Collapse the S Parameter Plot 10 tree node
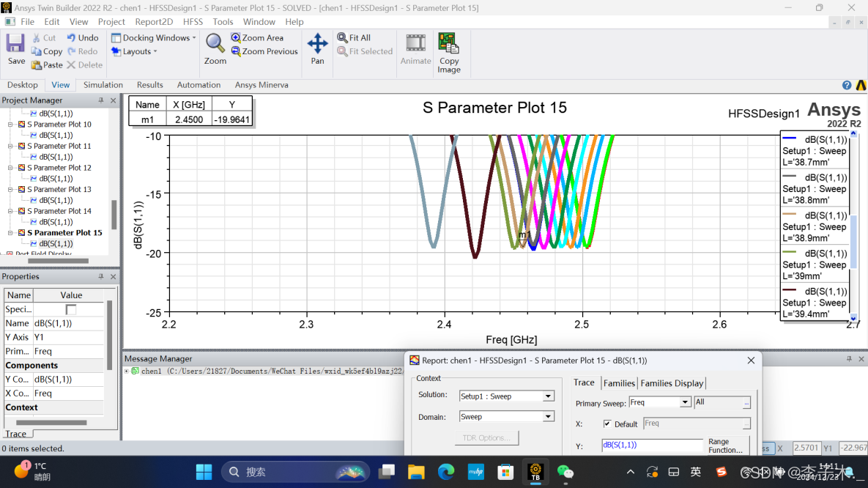Screen dimensions: 868x488 coord(10,125)
